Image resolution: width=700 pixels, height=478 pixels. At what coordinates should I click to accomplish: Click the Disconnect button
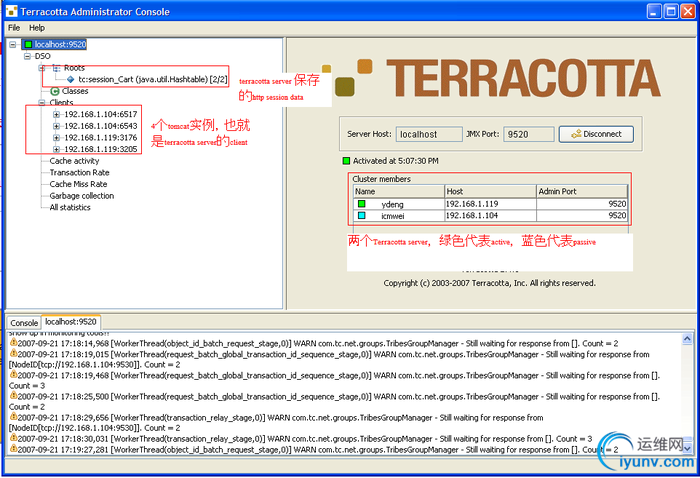coord(596,134)
